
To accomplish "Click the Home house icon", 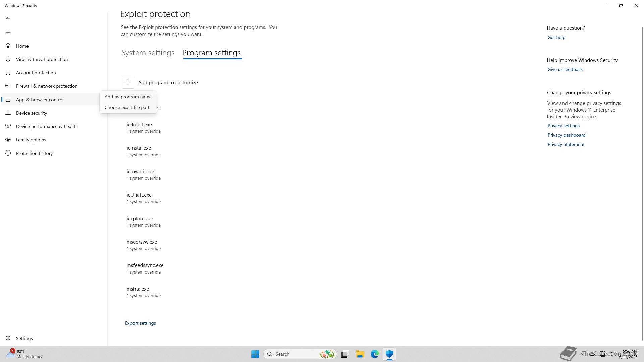I will click(8, 46).
